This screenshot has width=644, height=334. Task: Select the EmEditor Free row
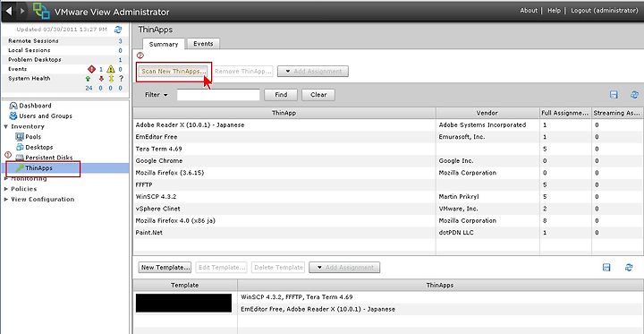388,137
